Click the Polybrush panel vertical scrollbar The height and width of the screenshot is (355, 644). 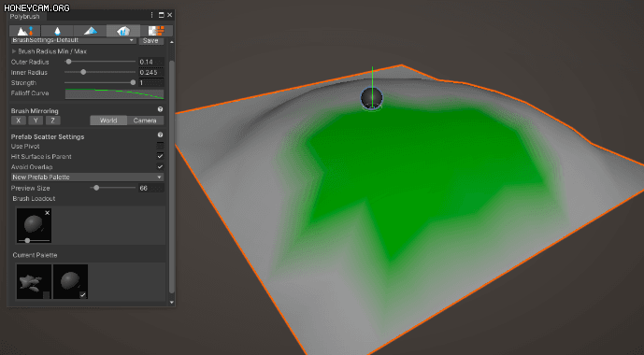coord(172,177)
